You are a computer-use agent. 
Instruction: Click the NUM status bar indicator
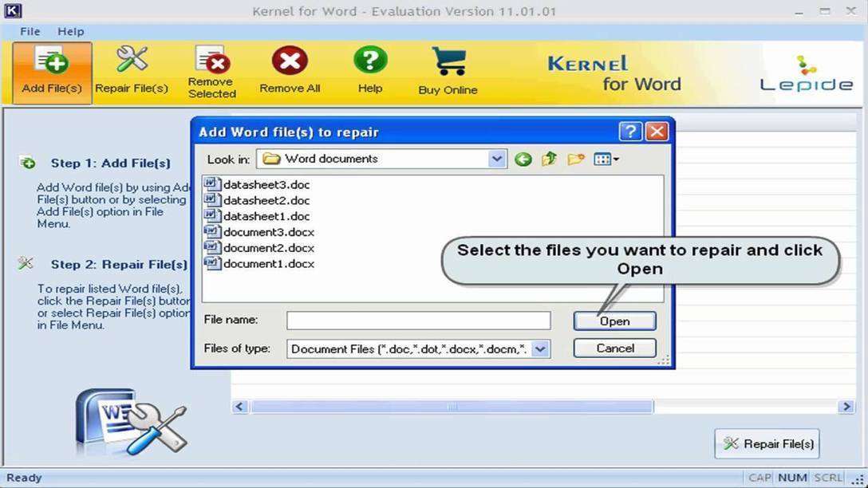tap(792, 478)
